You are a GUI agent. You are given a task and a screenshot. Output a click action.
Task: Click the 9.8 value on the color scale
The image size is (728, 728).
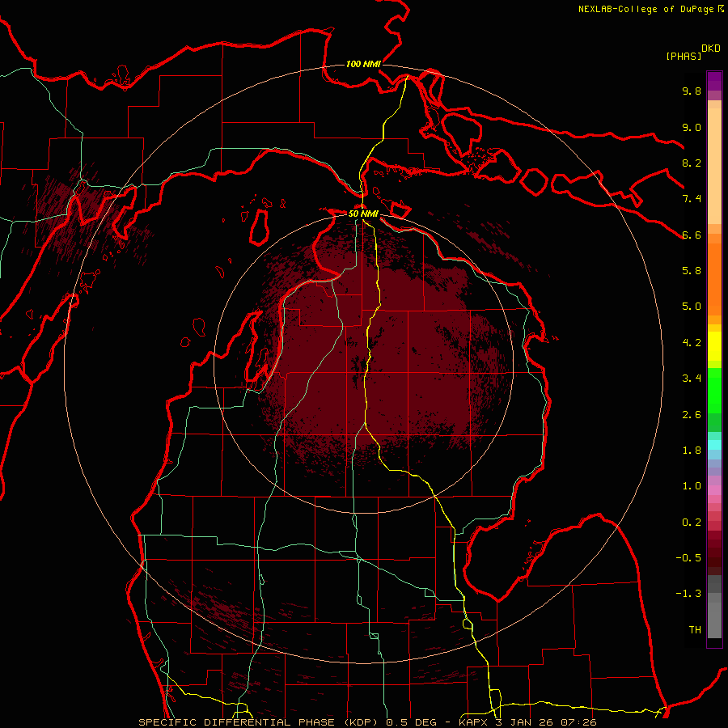[x=692, y=91]
